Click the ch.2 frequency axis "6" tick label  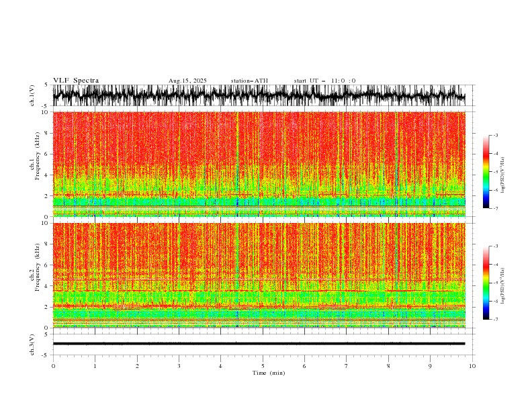(46, 265)
